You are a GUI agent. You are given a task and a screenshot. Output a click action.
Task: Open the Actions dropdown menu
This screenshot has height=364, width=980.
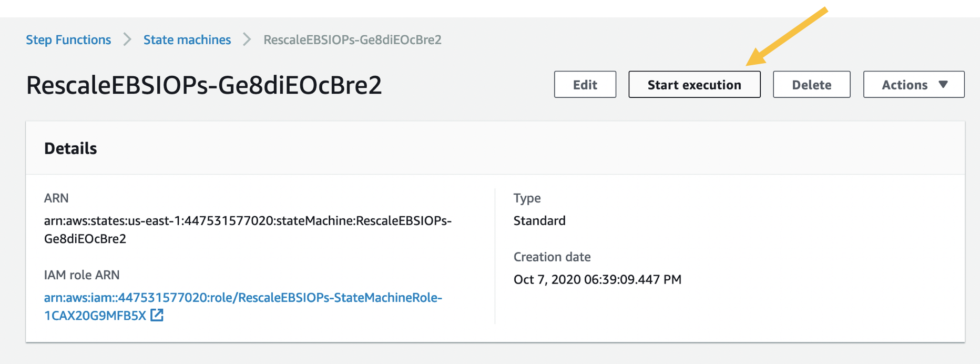click(x=914, y=85)
